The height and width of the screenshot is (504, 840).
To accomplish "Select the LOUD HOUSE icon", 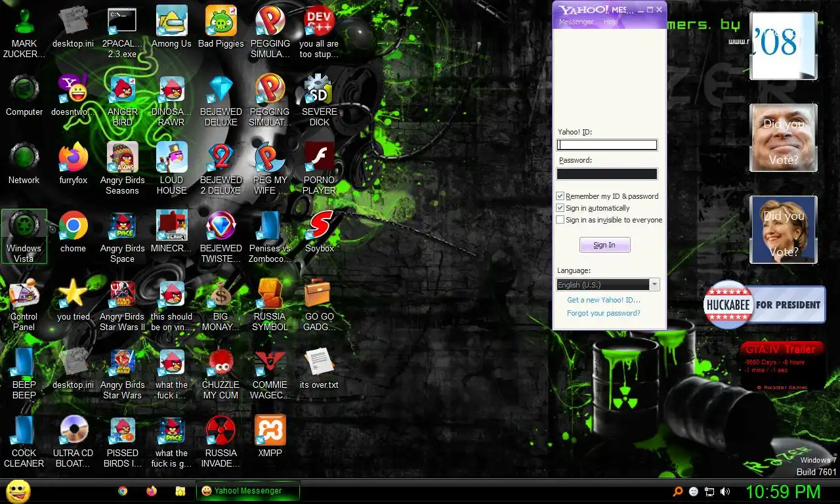I will (x=171, y=169).
